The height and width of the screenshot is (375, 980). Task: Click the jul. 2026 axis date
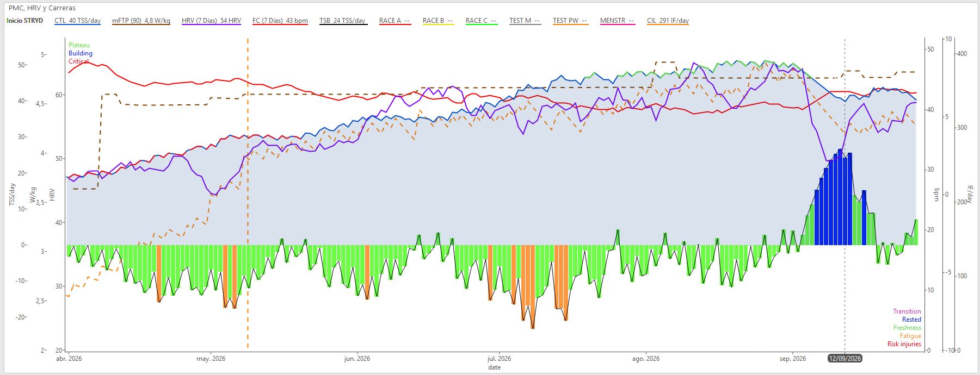coord(499,359)
